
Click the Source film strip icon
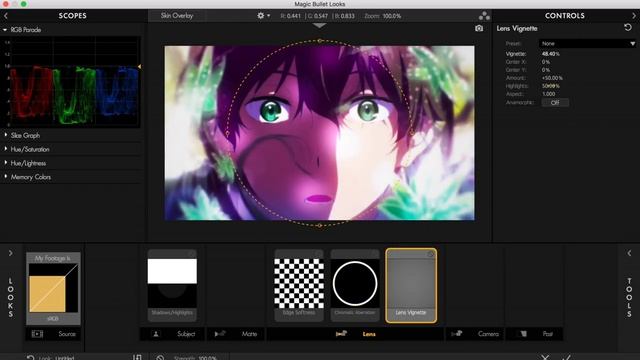pos(37,334)
